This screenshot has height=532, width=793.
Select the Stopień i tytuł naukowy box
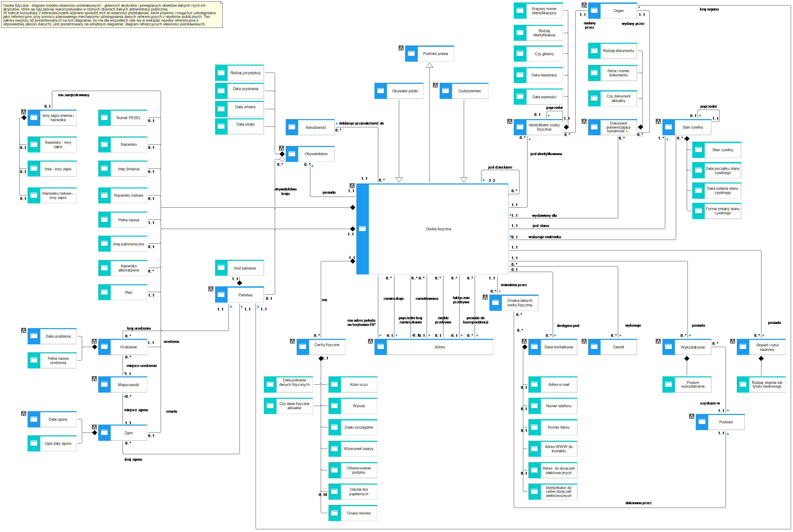coord(767,347)
